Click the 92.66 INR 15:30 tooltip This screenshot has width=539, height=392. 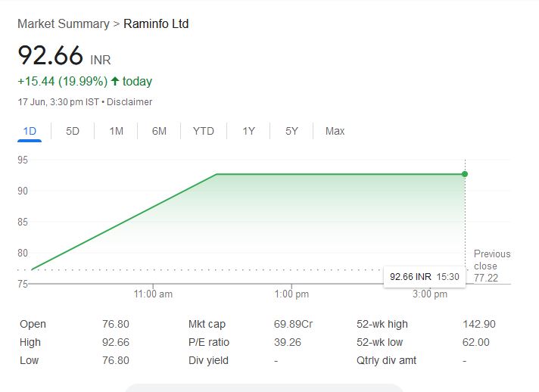(x=424, y=277)
